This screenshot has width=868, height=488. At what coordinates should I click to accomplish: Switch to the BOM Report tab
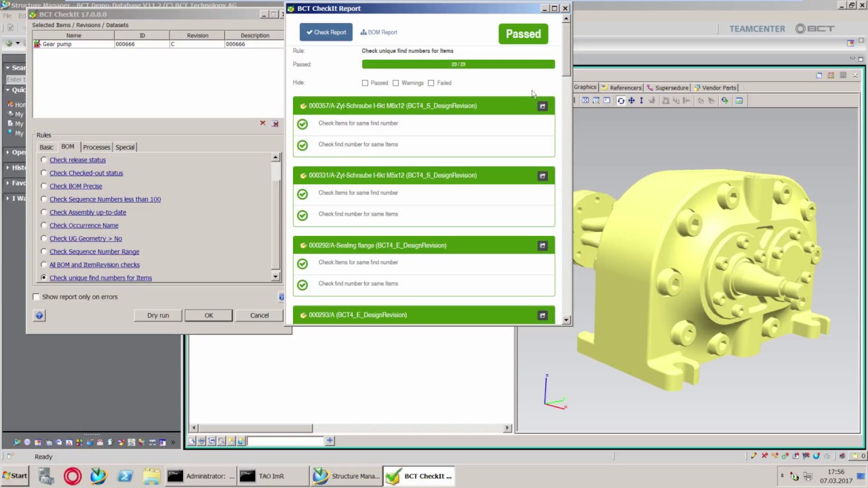click(x=379, y=33)
